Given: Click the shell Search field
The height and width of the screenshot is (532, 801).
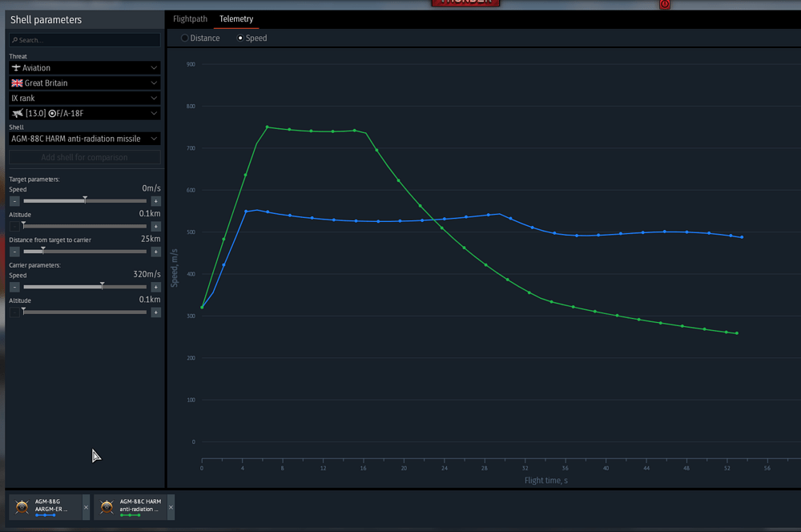Looking at the screenshot, I should pos(85,40).
